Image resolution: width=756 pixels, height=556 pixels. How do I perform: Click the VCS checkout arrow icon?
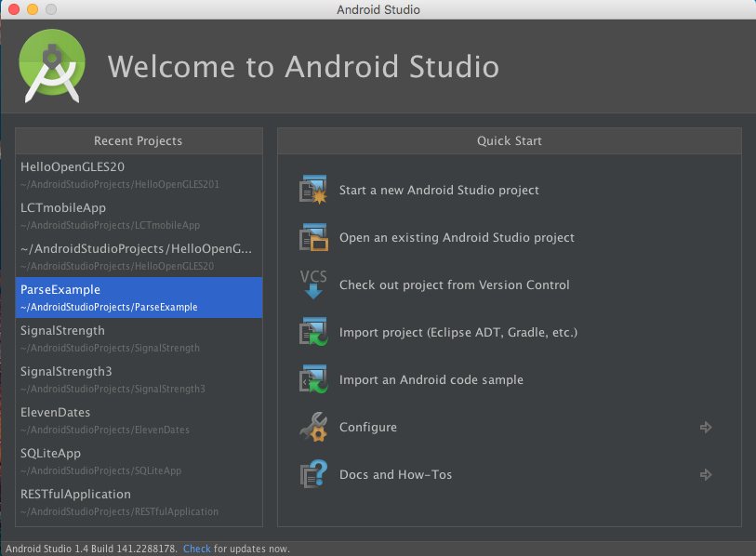coord(313,285)
